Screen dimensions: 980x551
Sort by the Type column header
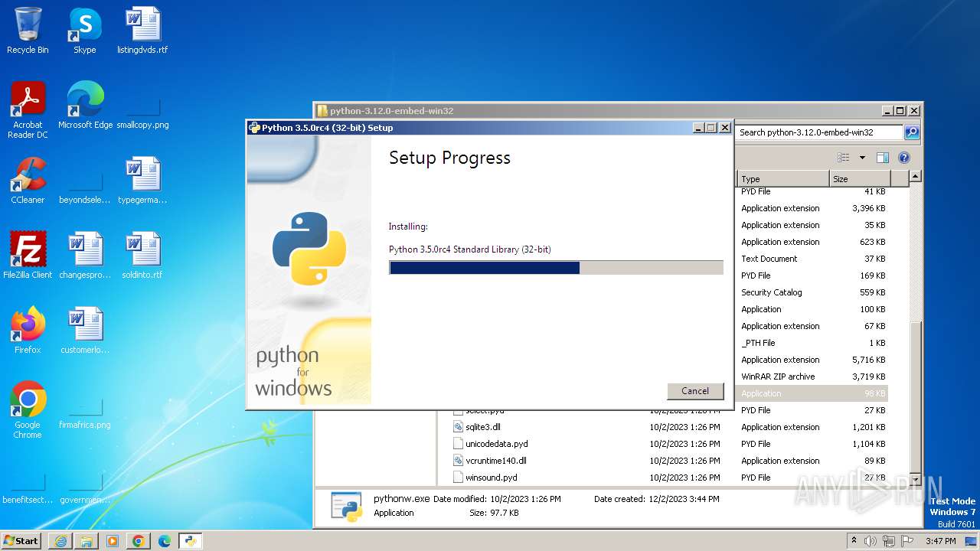[x=782, y=179]
